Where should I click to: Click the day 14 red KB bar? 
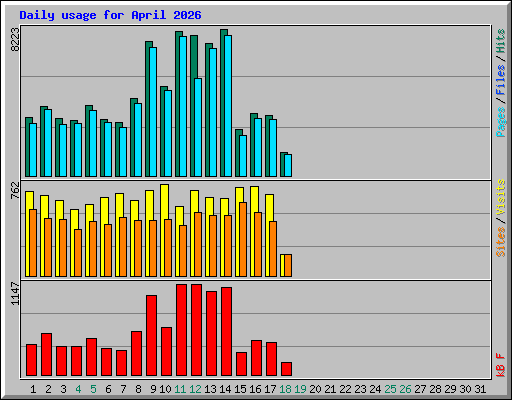point(226,331)
